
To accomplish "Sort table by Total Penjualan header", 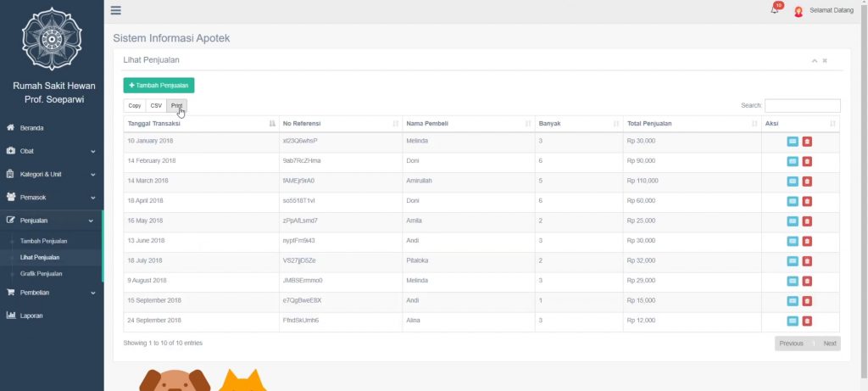I will click(x=688, y=124).
